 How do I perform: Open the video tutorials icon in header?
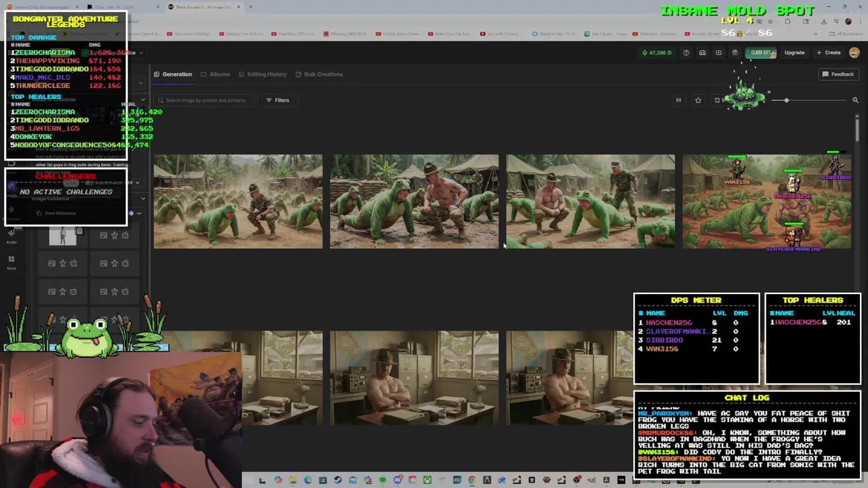[x=718, y=52]
